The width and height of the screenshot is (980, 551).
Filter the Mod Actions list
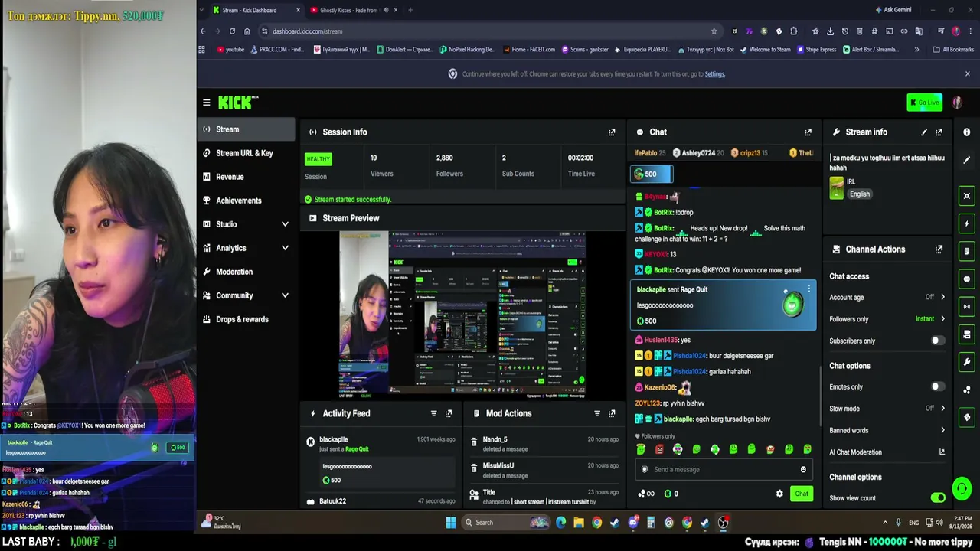pyautogui.click(x=597, y=414)
